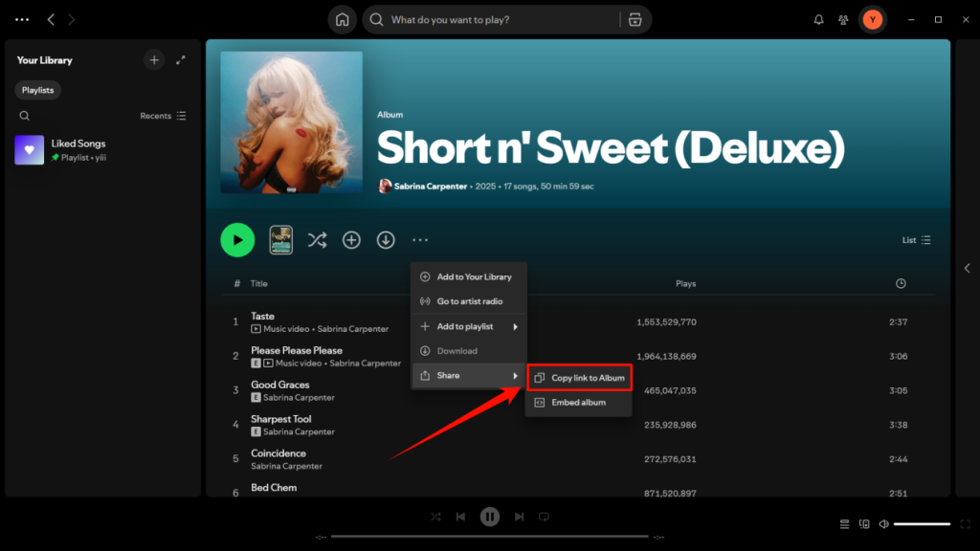980x551 pixels.
Task: Play the album with the green button
Action: 237,240
